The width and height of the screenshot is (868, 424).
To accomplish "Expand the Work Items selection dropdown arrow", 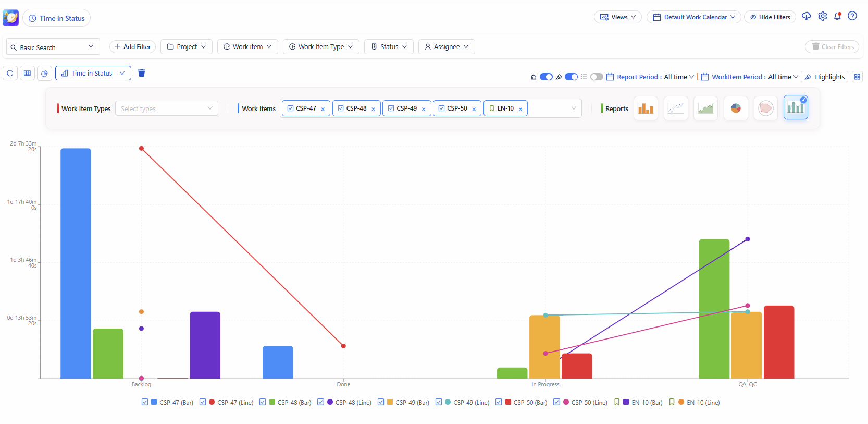I will pyautogui.click(x=574, y=108).
